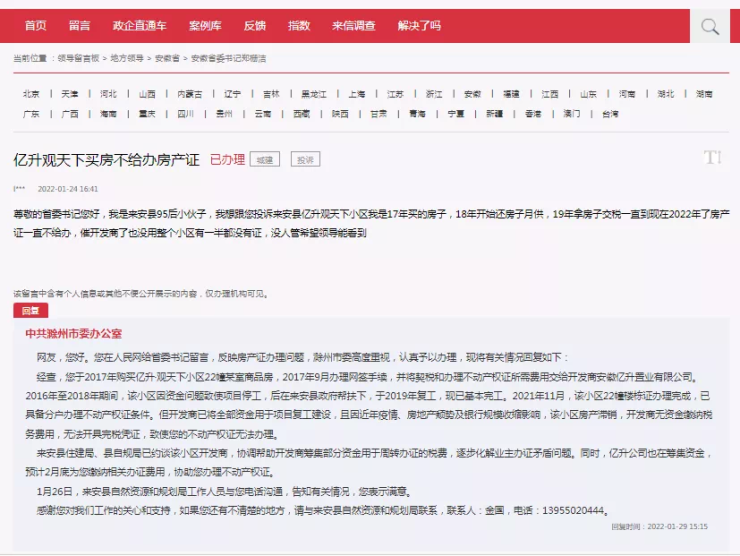Click the 城建 category tag
Viewport: 740px width, 556px height.
pos(265,160)
